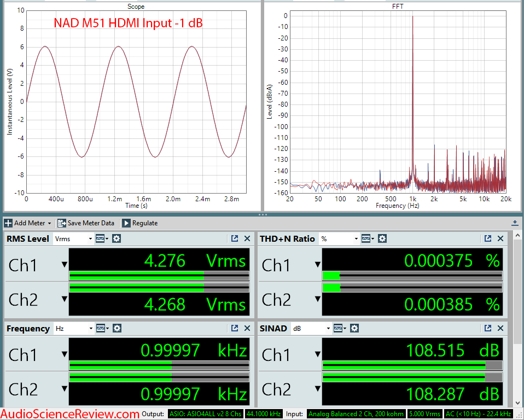The image size is (524, 420).
Task: Expand RMS Level Ch1 channel arrow
Action: coord(65,265)
